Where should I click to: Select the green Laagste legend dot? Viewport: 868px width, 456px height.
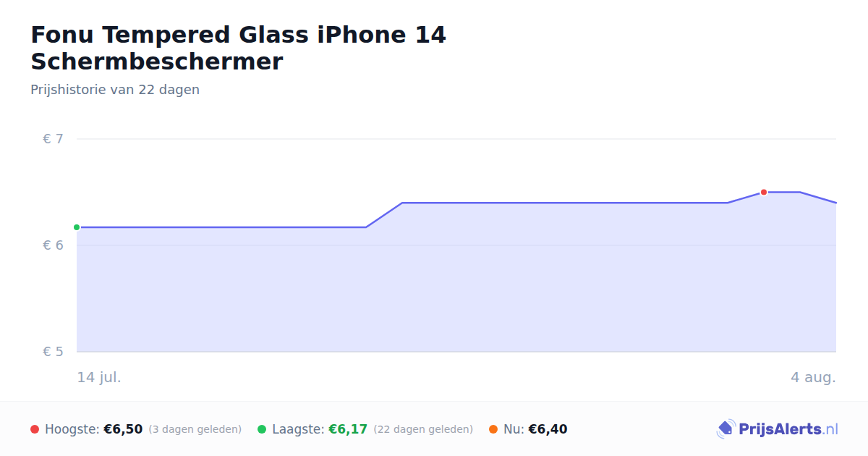[x=262, y=429]
